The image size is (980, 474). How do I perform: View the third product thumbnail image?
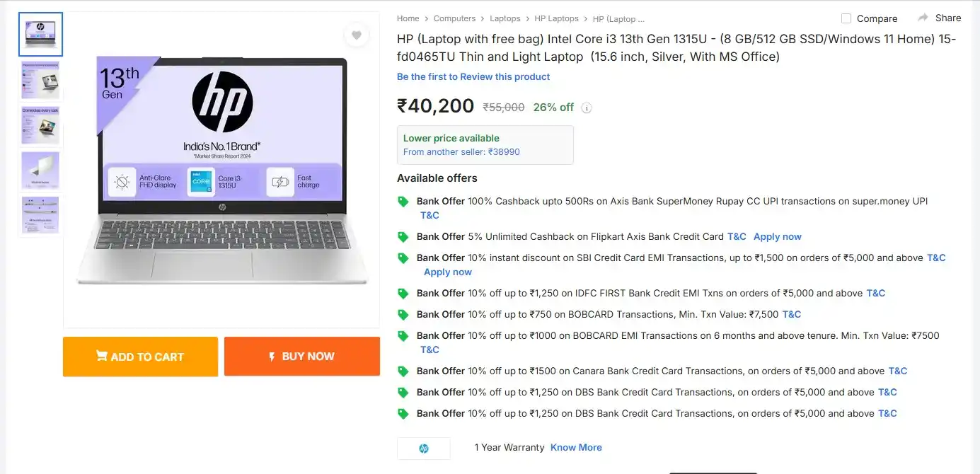pyautogui.click(x=40, y=125)
